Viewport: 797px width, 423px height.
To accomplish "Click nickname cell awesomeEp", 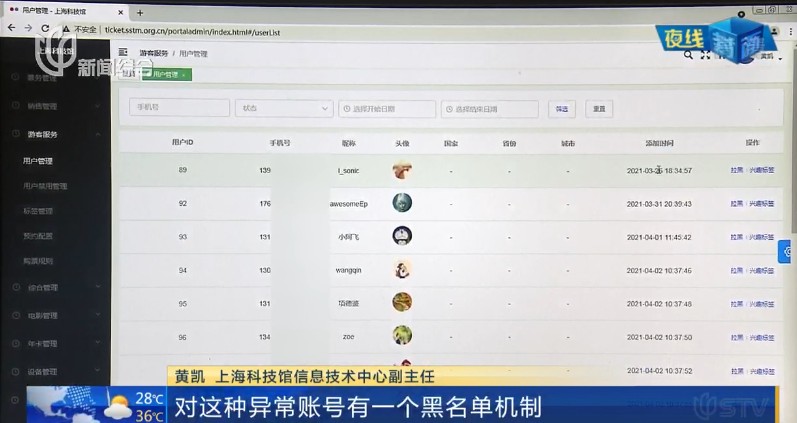I will [349, 204].
